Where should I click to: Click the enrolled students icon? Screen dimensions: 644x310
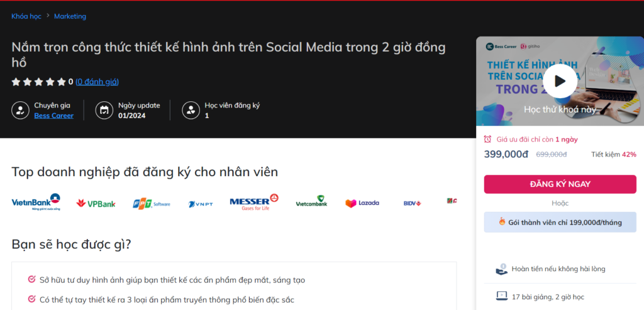point(191,111)
